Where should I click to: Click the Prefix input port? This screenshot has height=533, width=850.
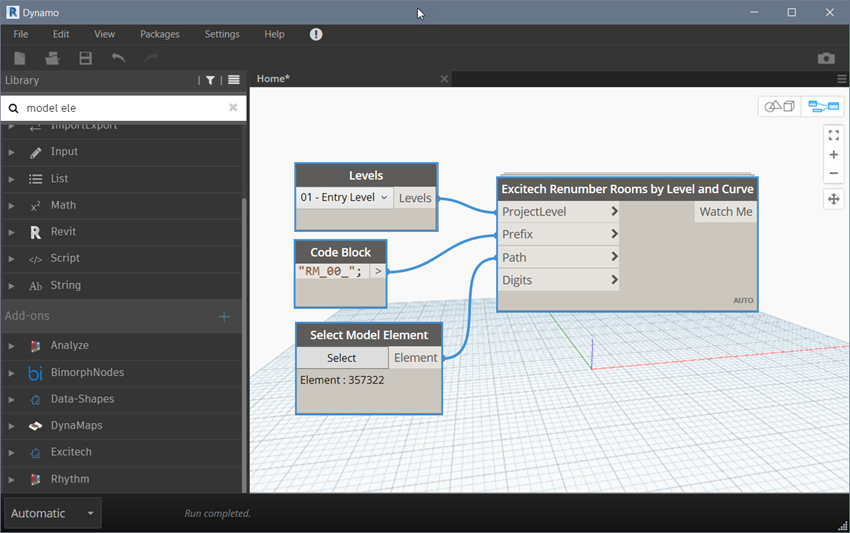point(558,234)
